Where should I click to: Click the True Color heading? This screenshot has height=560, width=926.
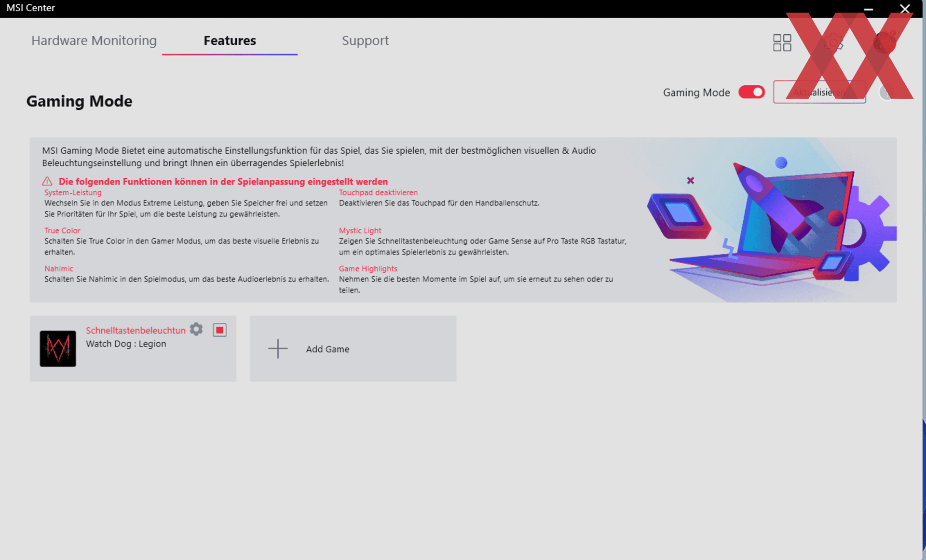tap(62, 230)
